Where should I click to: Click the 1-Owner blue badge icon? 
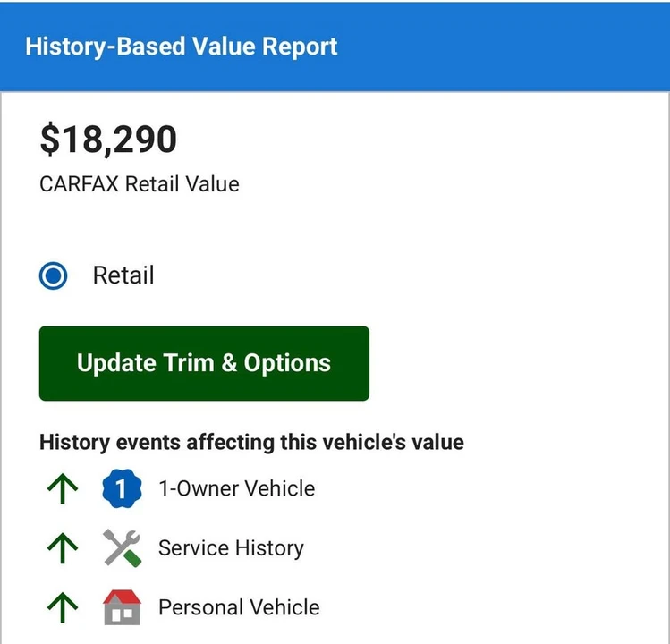point(122,488)
